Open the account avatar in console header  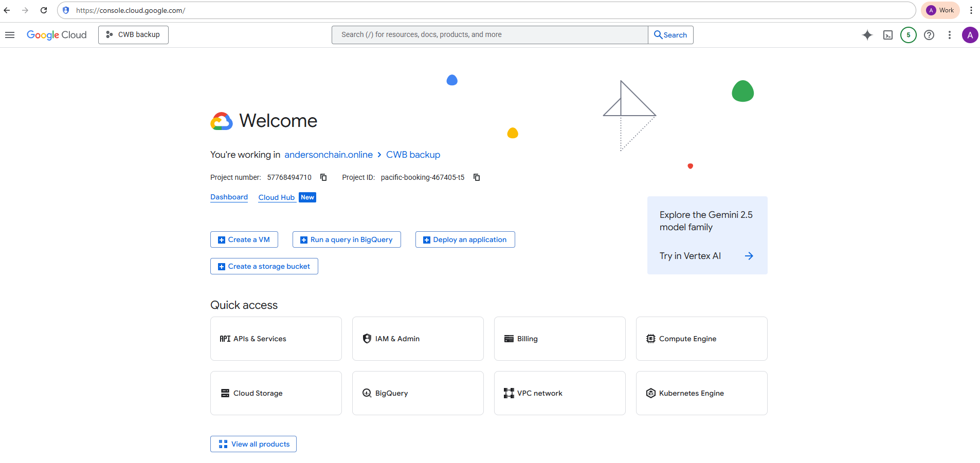[970, 35]
